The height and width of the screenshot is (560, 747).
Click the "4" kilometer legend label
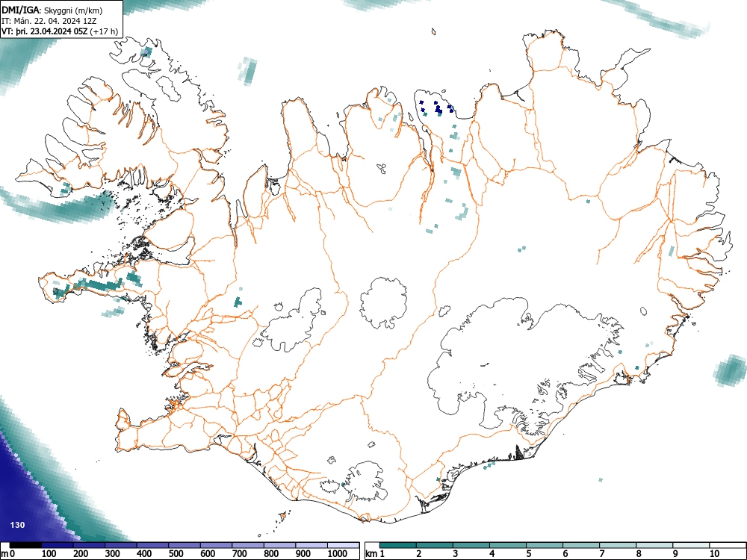(492, 554)
